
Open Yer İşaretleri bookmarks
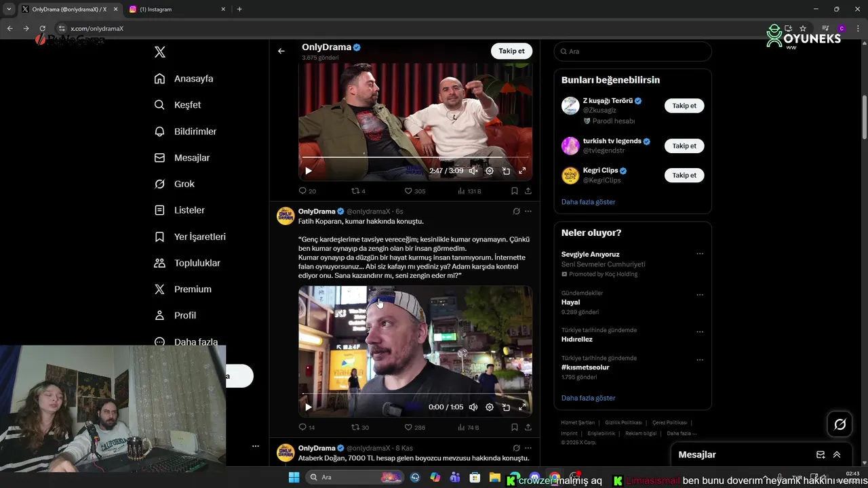190,237
